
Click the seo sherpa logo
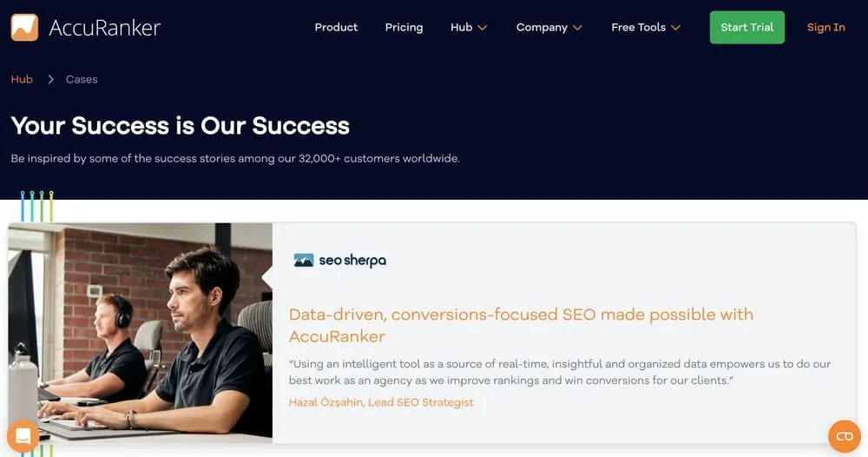[x=339, y=260]
